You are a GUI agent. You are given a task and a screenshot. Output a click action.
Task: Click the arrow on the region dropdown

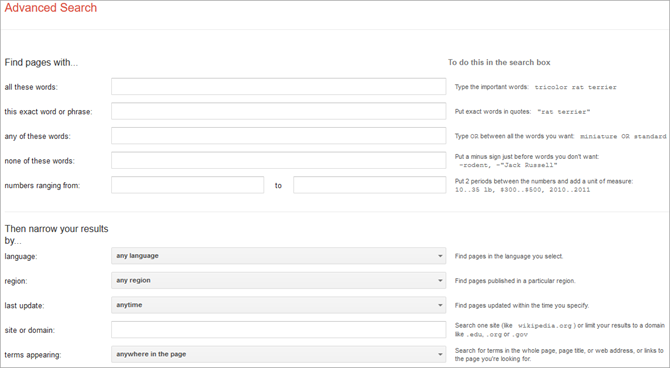[440, 281]
